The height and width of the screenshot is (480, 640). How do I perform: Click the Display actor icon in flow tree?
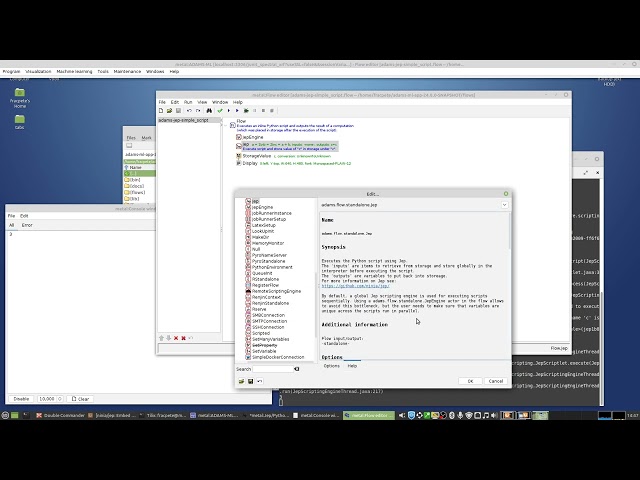tap(239, 163)
